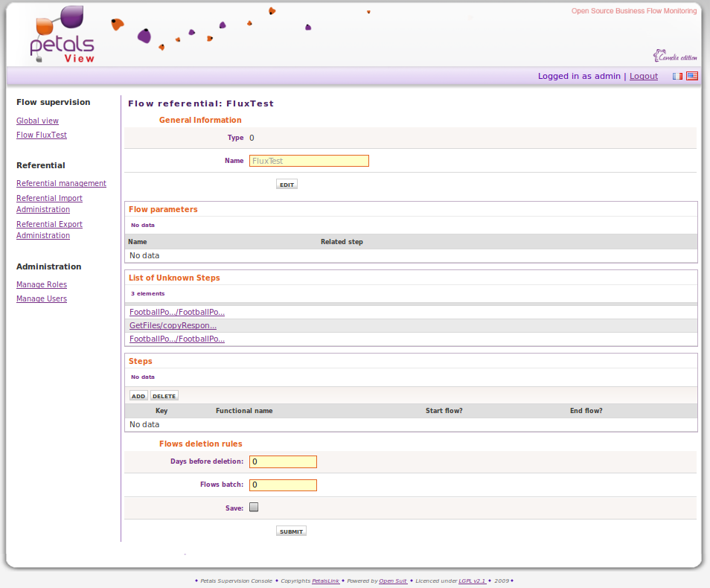Viewport: 710px width, 588px height.
Task: Open the GetFiles/copyRespon... unknown step
Action: (x=173, y=325)
